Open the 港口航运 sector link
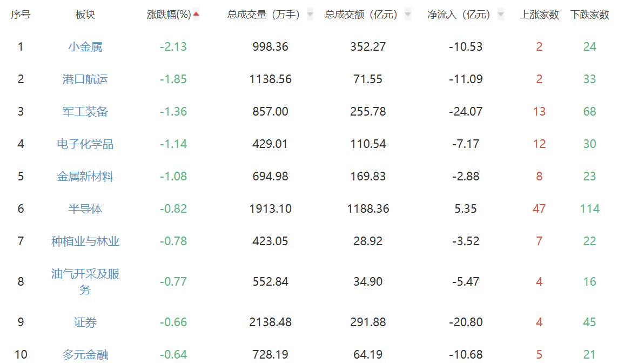This screenshot has width=618, height=364. pyautogui.click(x=85, y=79)
